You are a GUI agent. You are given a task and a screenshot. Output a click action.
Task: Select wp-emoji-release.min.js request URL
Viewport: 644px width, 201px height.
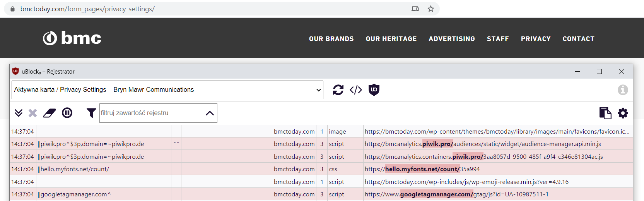click(466, 182)
